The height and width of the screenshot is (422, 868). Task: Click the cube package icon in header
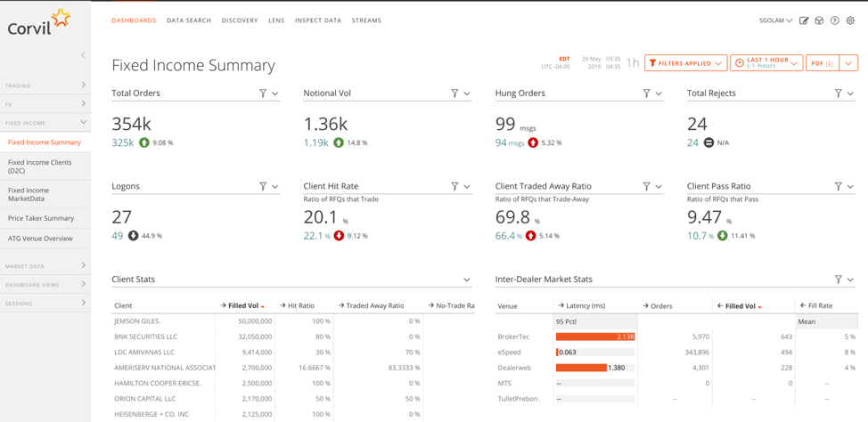pos(819,20)
